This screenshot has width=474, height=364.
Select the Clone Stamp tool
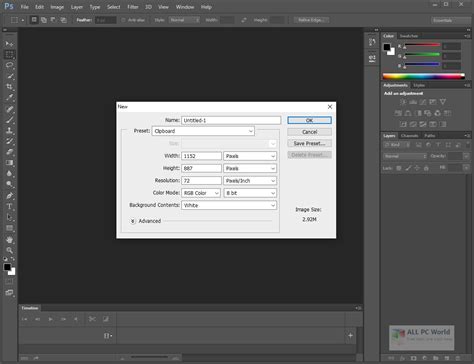pos(9,130)
